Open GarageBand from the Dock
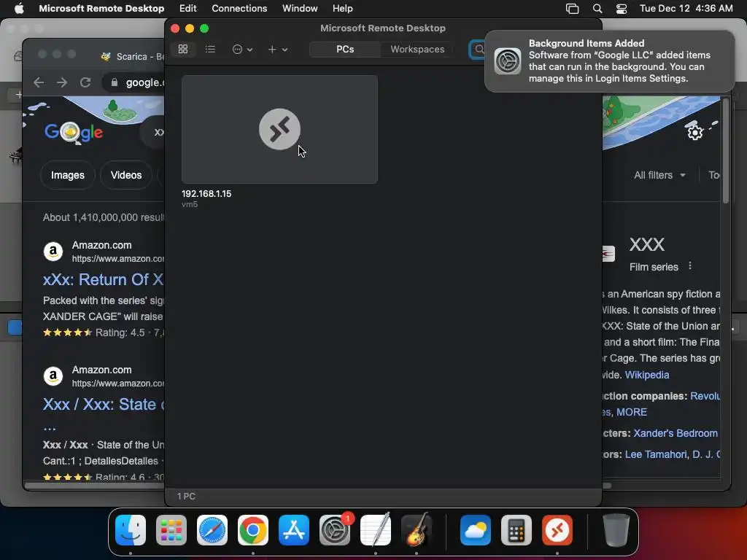Screen dimensions: 747x560 click(417, 530)
